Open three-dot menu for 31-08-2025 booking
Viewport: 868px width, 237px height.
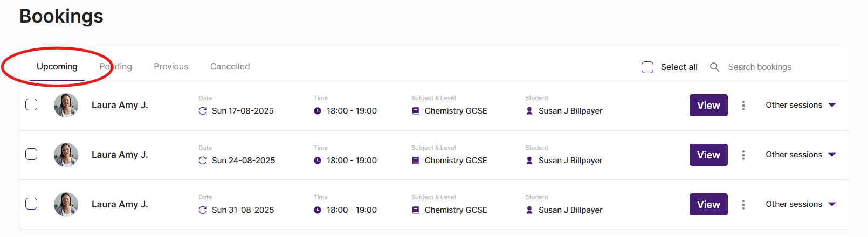pyautogui.click(x=743, y=205)
